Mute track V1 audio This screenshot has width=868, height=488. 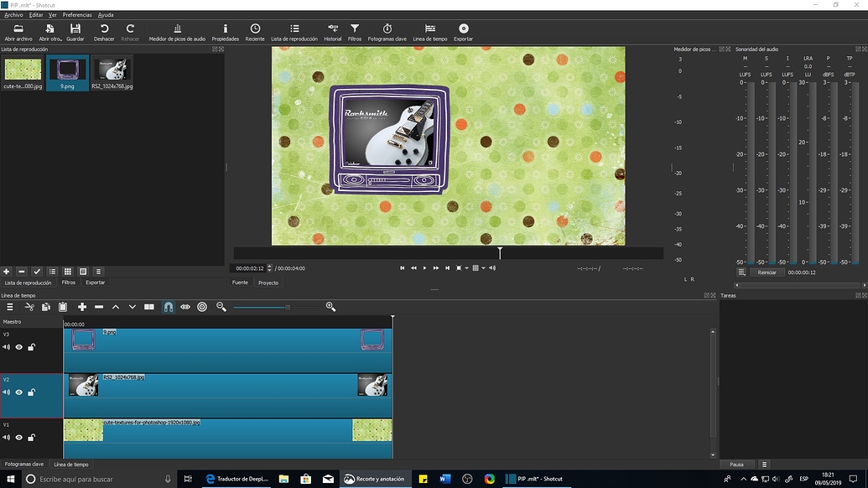(6, 438)
